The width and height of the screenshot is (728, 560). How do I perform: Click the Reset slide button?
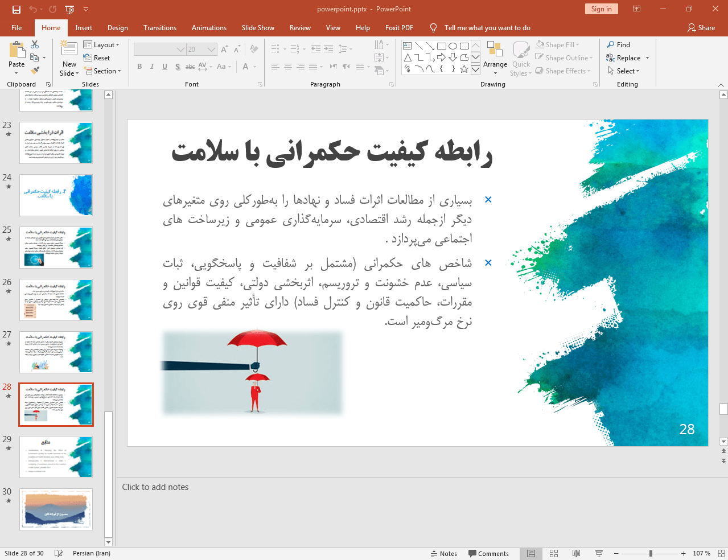(97, 58)
